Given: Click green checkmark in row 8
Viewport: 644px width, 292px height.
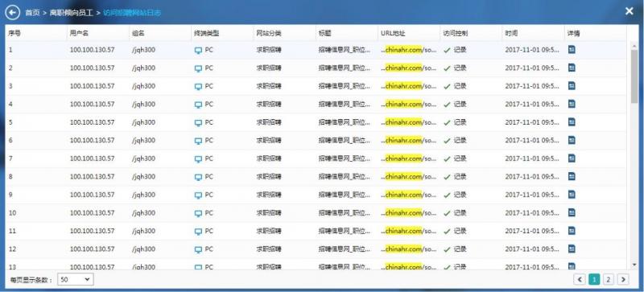Looking at the screenshot, I should (447, 177).
